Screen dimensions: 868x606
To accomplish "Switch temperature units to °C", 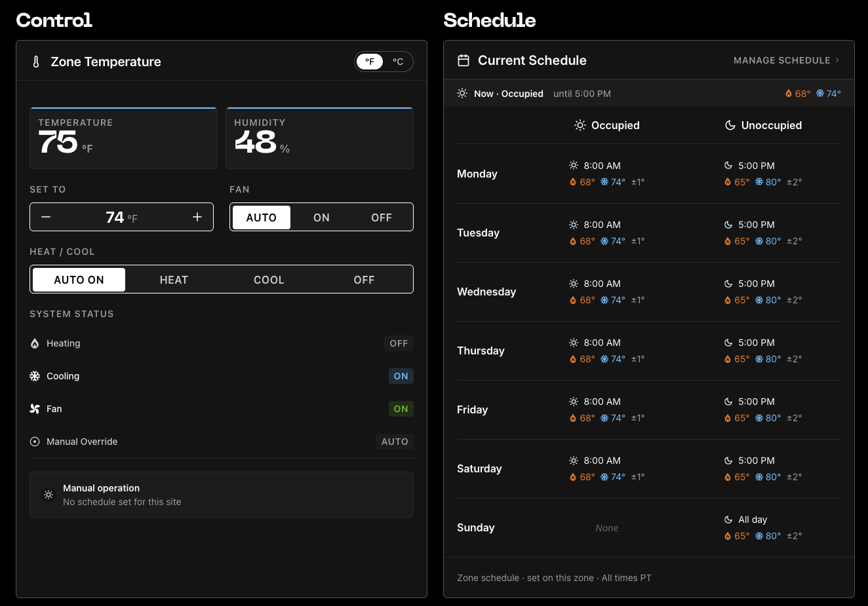I will (x=398, y=62).
